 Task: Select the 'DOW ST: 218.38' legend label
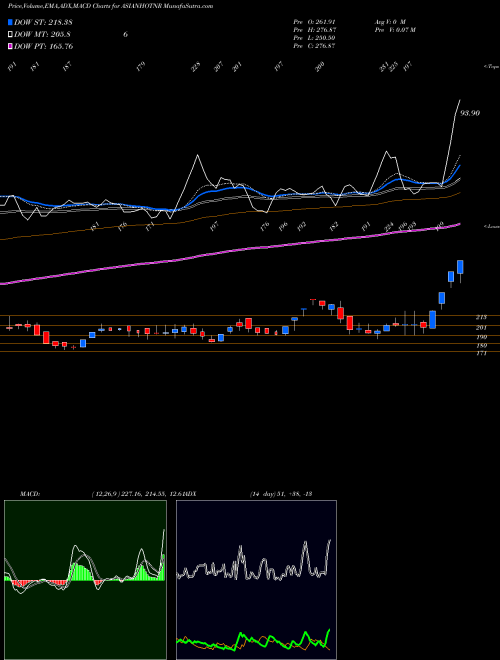pyautogui.click(x=43, y=23)
